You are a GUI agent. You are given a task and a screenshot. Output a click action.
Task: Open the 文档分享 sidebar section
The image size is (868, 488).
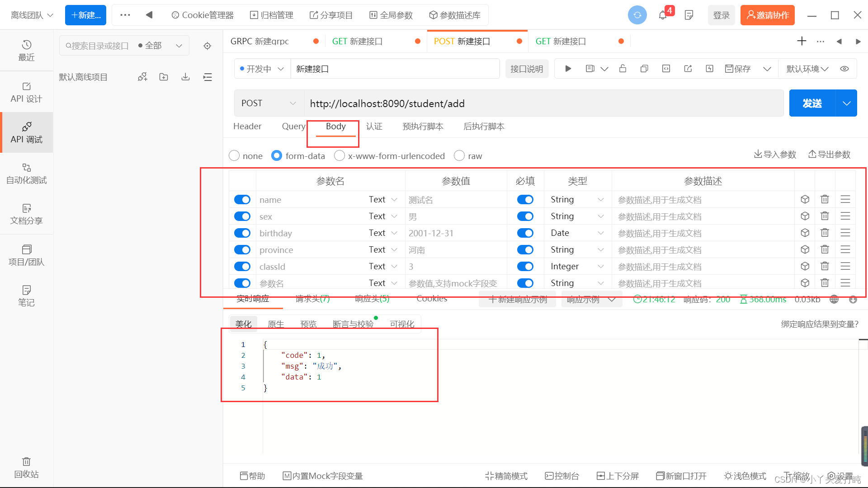[26, 214]
